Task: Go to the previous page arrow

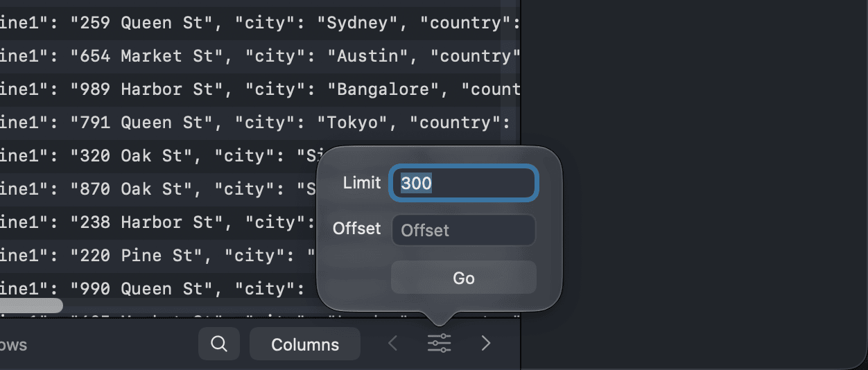Action: 393,343
